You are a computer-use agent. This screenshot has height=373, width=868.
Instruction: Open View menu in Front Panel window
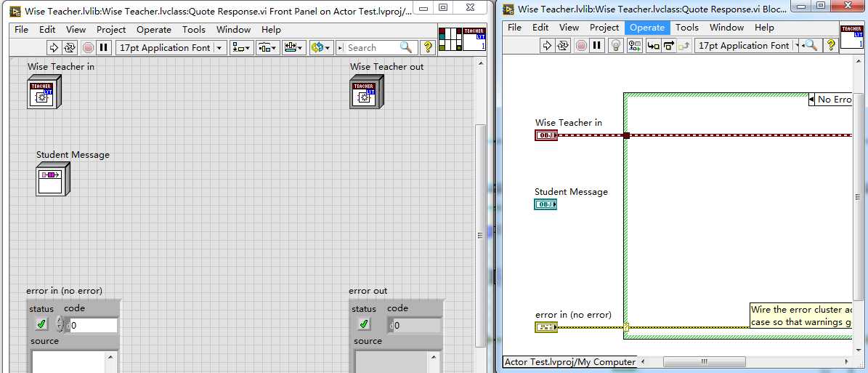[x=76, y=29]
